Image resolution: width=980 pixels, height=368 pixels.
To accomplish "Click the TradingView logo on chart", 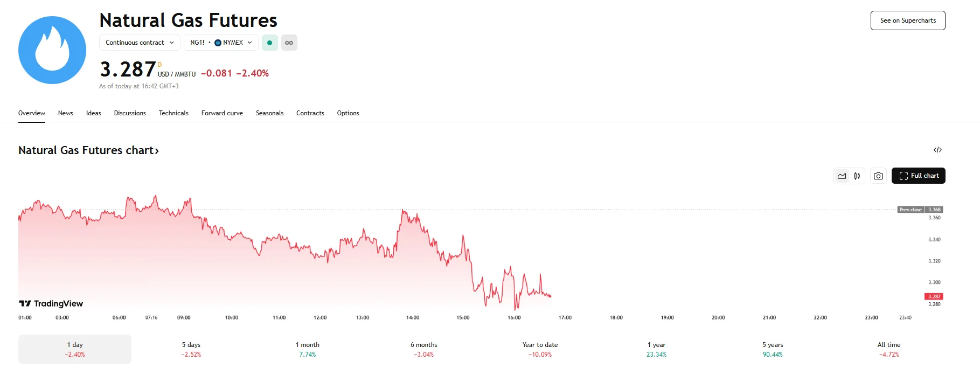I will [51, 303].
